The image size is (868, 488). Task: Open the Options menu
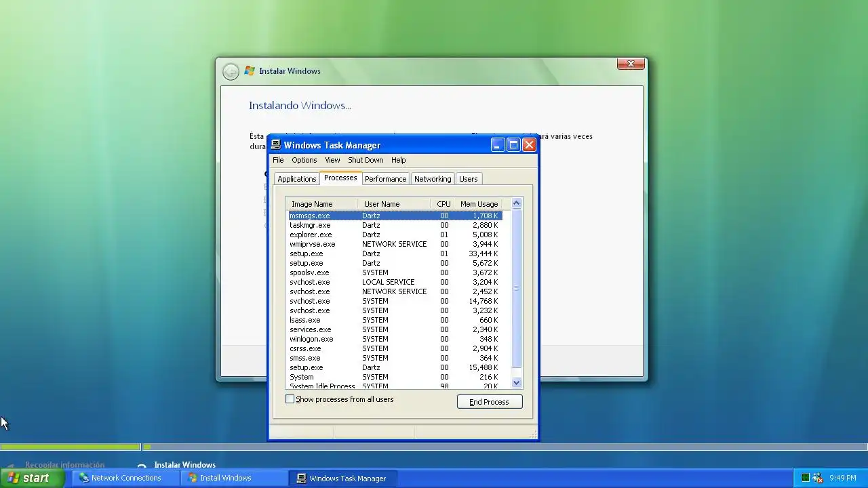click(x=304, y=160)
